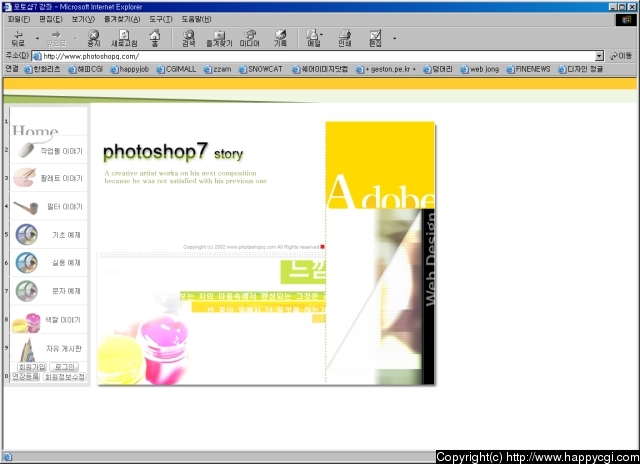The height and width of the screenshot is (464, 640).
Task: Open the geston.pe.kr links bar shortcut
Action: 386,69
